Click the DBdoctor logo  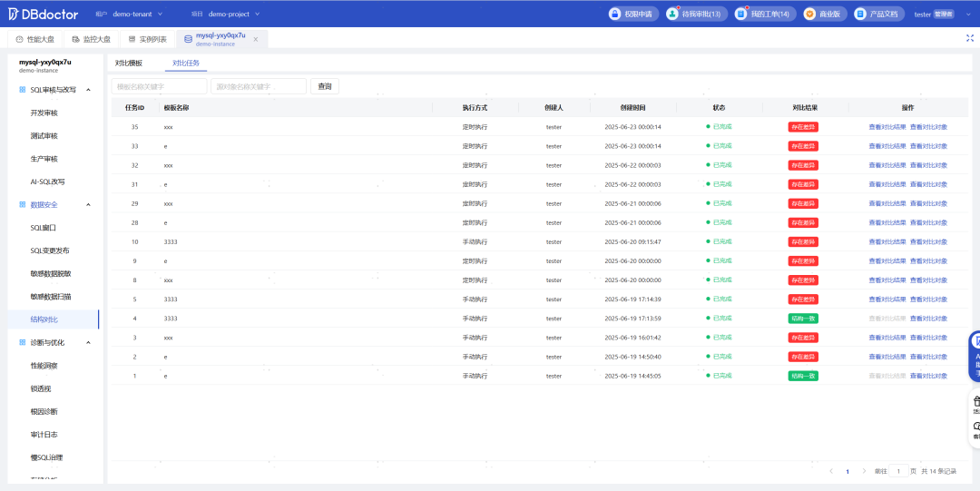coord(43,14)
